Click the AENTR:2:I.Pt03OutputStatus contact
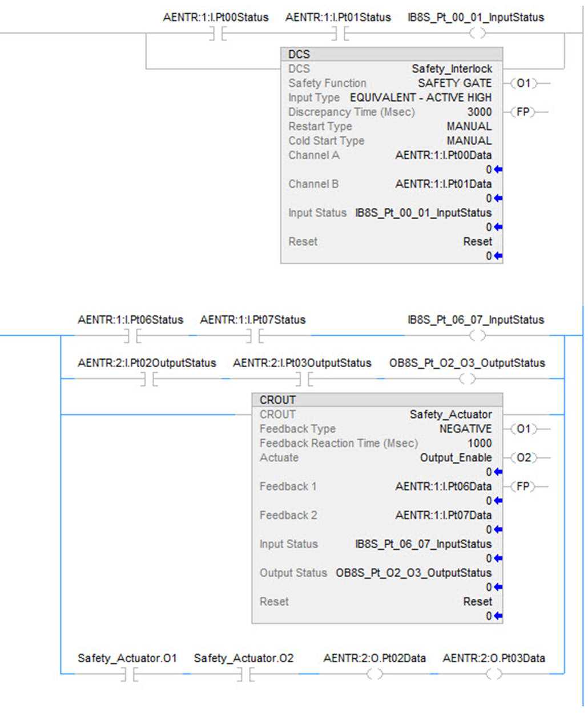588x716 pixels. (x=303, y=379)
